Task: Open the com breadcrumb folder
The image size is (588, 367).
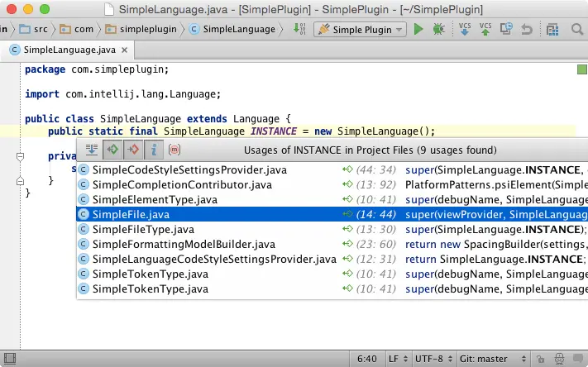Action: [77, 29]
